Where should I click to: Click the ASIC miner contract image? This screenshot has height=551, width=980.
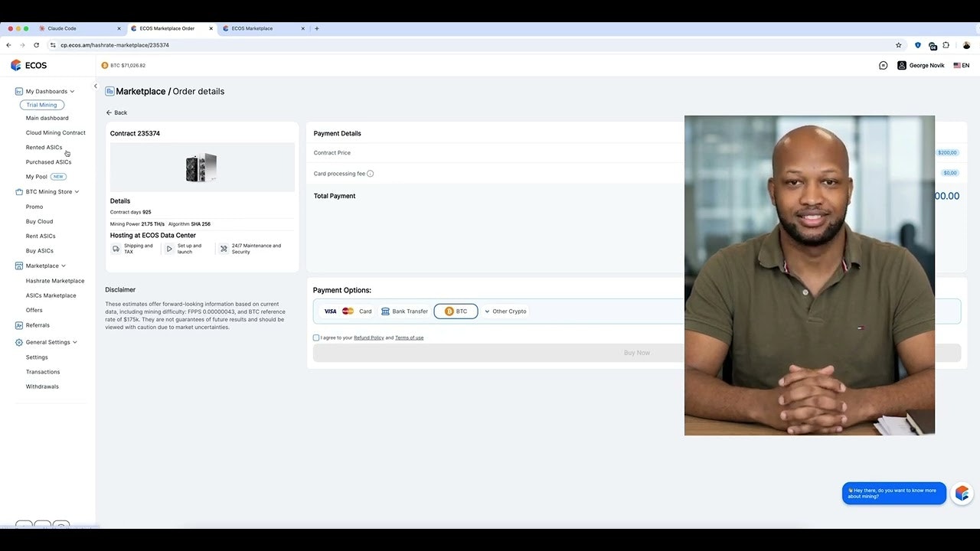click(202, 167)
